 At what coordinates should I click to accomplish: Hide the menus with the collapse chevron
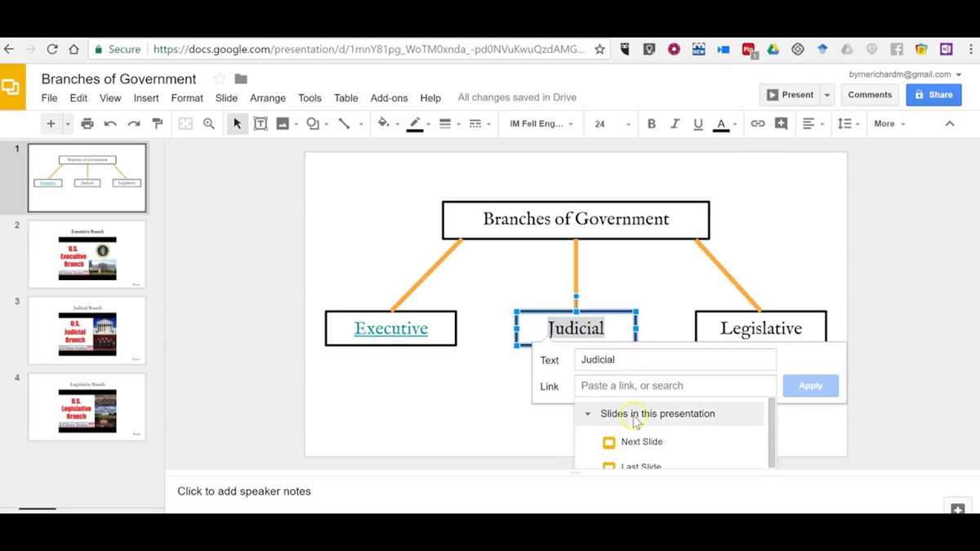[950, 124]
